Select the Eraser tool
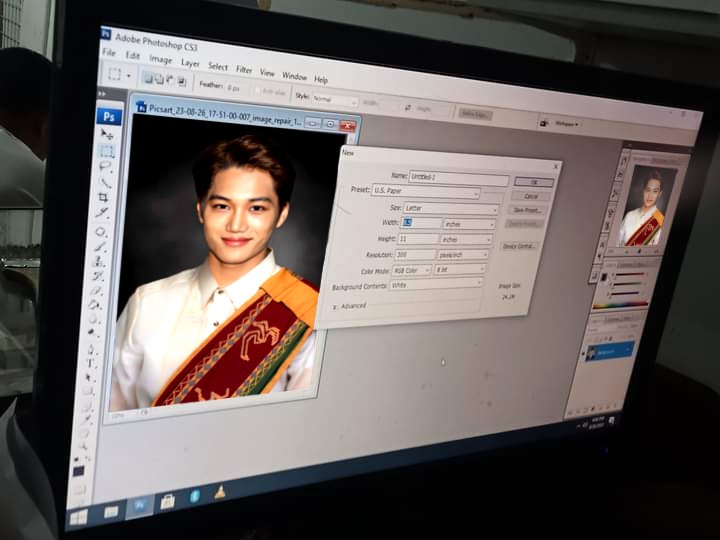 pyautogui.click(x=96, y=291)
